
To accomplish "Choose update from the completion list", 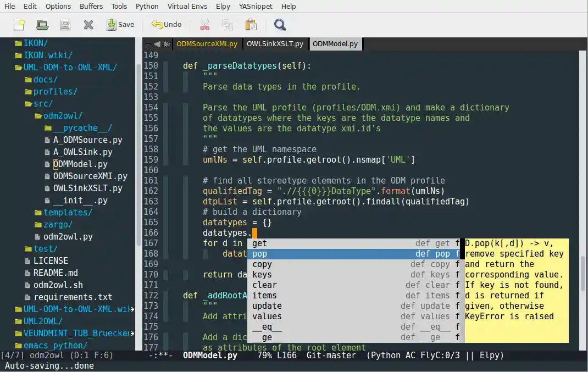I will click(267, 306).
